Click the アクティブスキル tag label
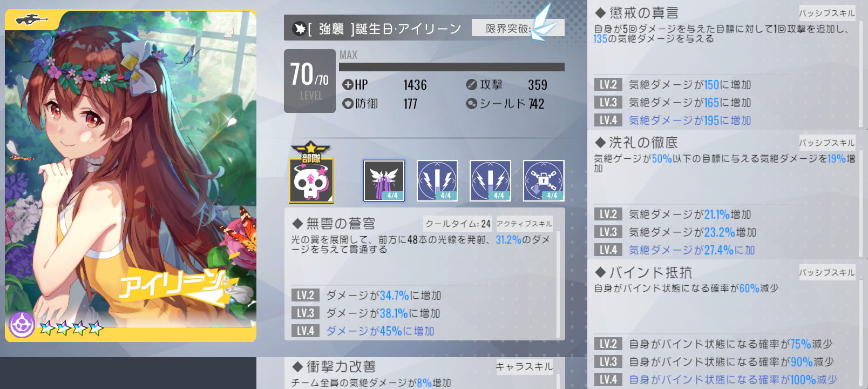The image size is (868, 389). (x=524, y=224)
